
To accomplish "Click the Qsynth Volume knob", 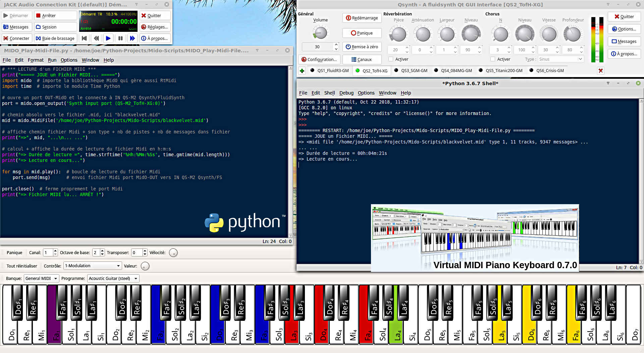I will click(x=320, y=33).
